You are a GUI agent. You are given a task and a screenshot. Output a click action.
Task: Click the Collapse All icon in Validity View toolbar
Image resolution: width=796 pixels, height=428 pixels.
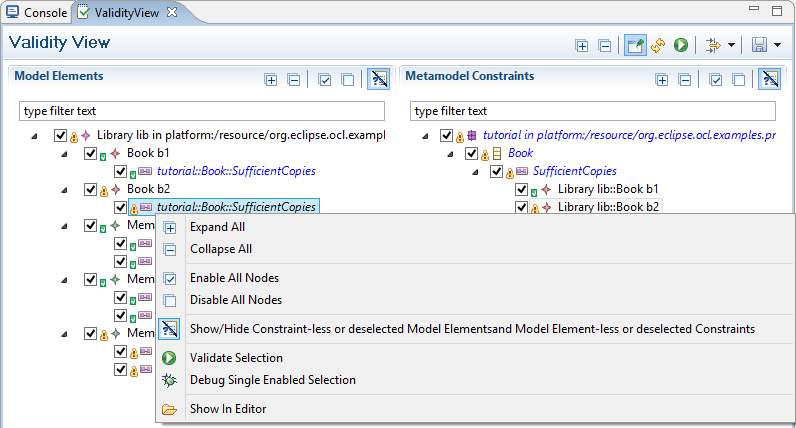(x=604, y=45)
